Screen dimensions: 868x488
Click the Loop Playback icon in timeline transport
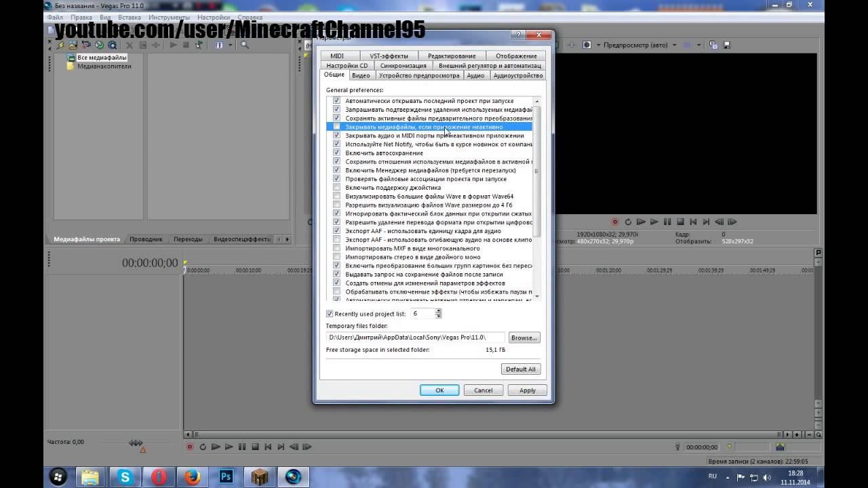[203, 447]
